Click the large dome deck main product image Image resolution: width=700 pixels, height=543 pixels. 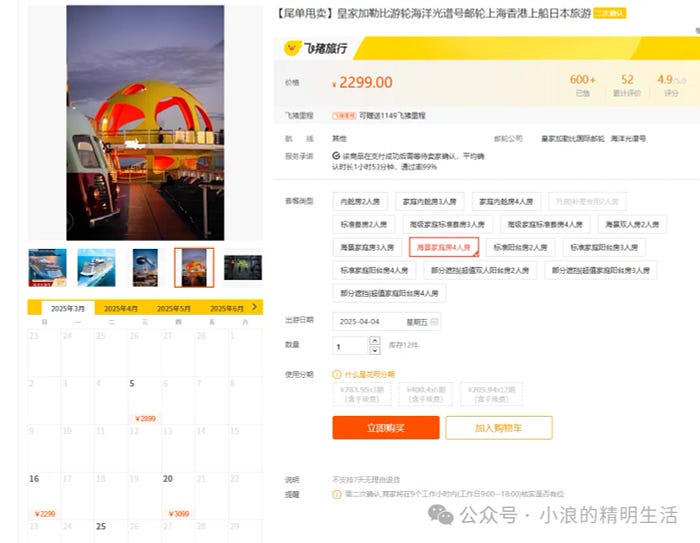click(146, 123)
